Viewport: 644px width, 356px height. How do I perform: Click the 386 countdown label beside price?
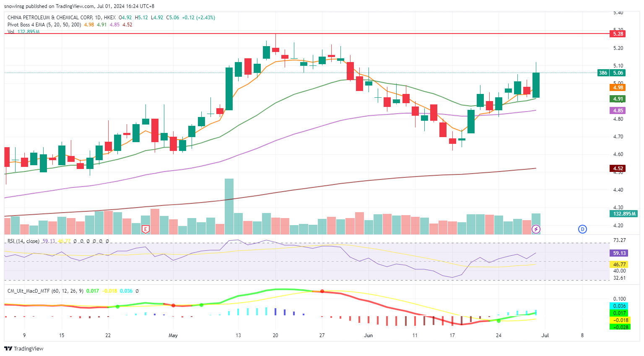pyautogui.click(x=603, y=73)
